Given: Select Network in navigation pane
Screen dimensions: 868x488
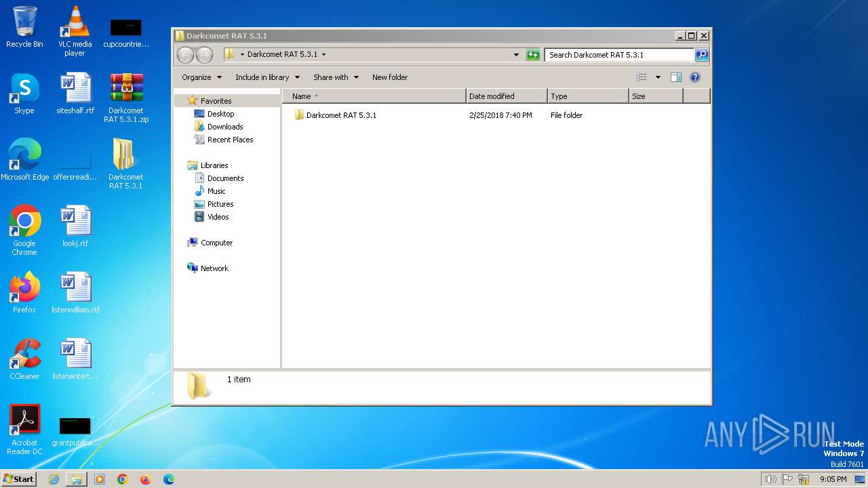Looking at the screenshot, I should click(x=214, y=268).
